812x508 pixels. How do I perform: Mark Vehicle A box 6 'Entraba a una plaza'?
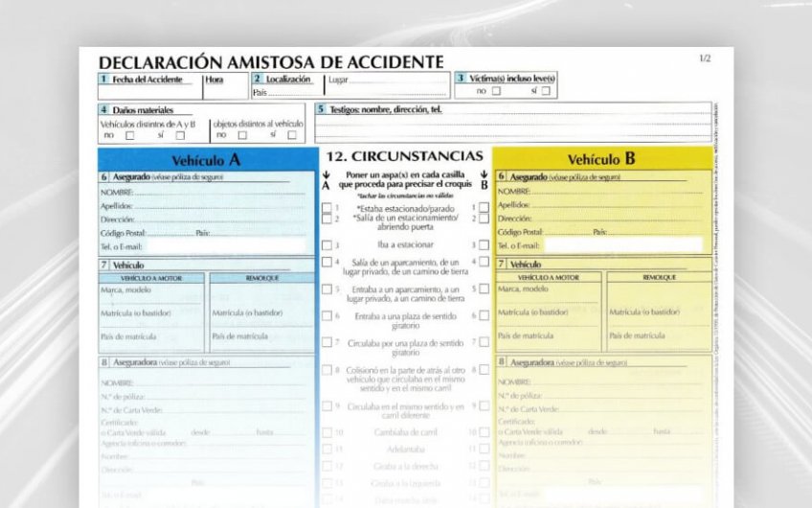(327, 315)
